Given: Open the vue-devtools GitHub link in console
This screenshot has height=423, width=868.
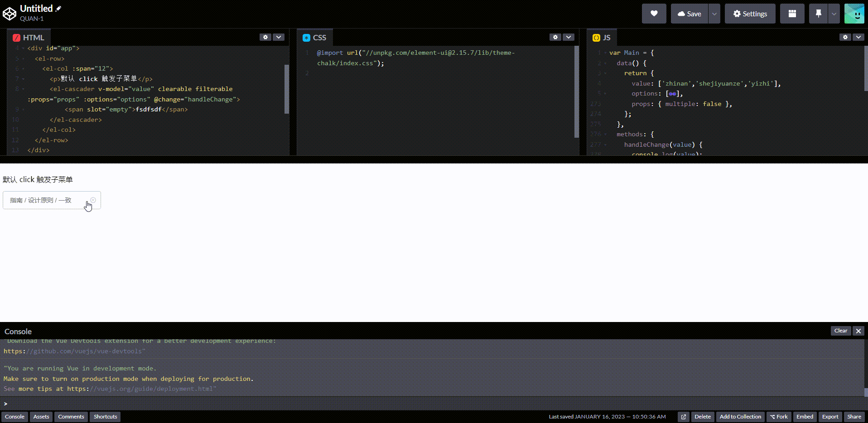Looking at the screenshot, I should point(75,351).
